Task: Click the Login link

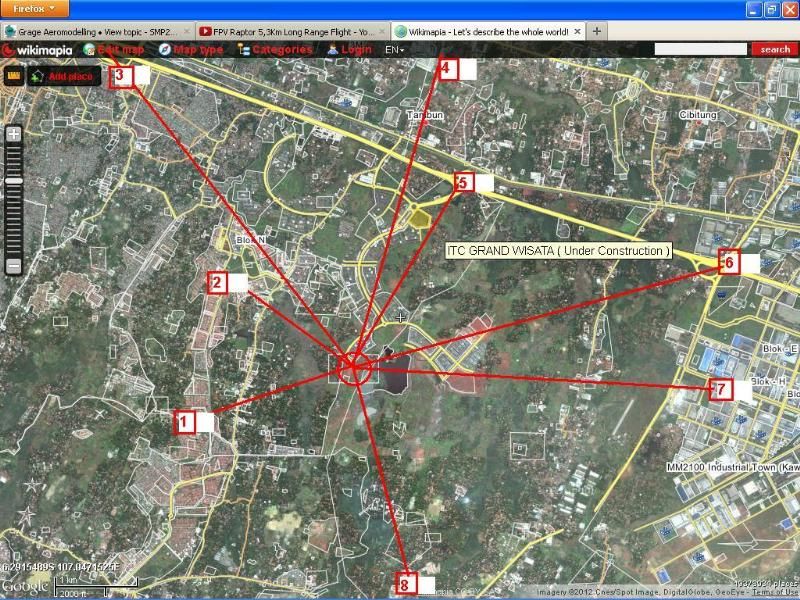Action: point(349,49)
